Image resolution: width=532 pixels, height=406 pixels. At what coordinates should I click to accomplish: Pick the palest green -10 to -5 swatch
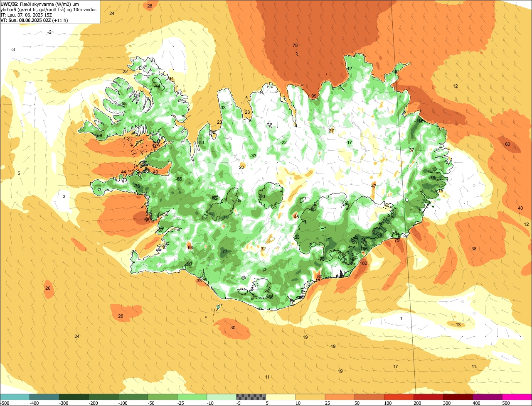point(222,397)
